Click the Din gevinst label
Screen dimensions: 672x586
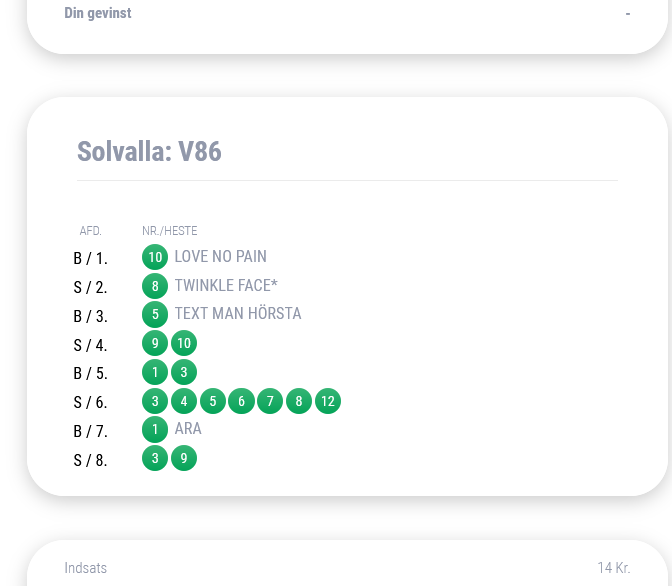pos(98,13)
